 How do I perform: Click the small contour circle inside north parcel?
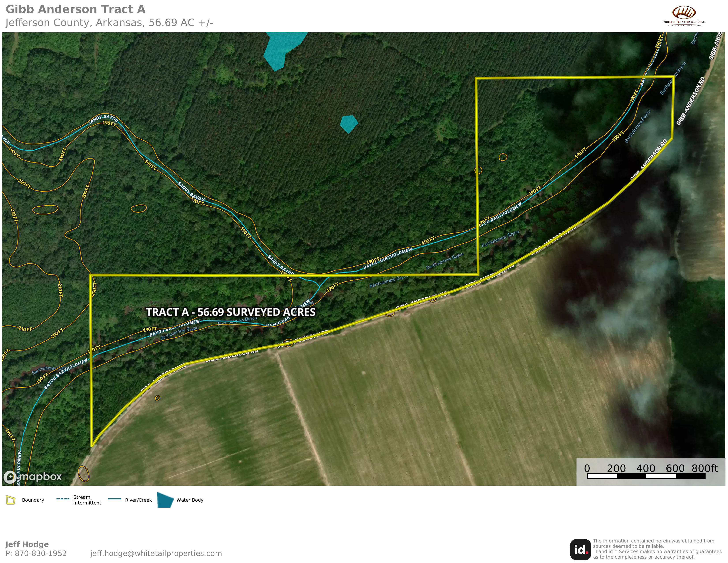(x=503, y=157)
